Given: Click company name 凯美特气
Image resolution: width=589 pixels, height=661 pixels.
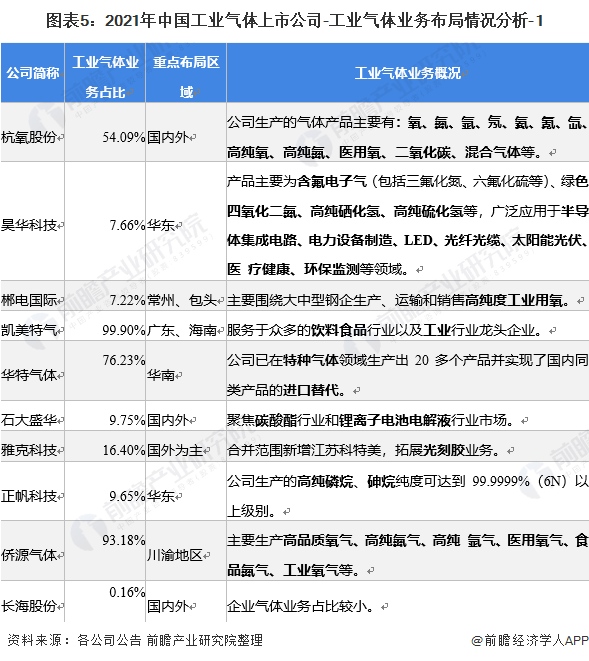Looking at the screenshot, I should tap(29, 330).
